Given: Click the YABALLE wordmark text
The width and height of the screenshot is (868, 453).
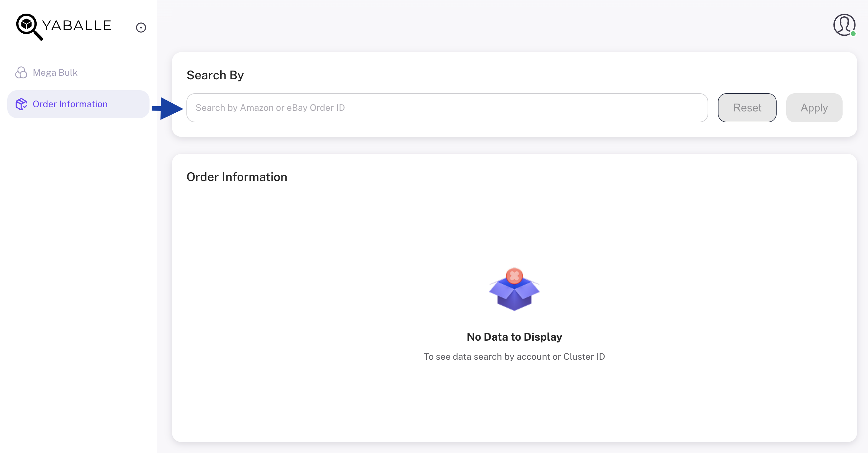Looking at the screenshot, I should (77, 26).
